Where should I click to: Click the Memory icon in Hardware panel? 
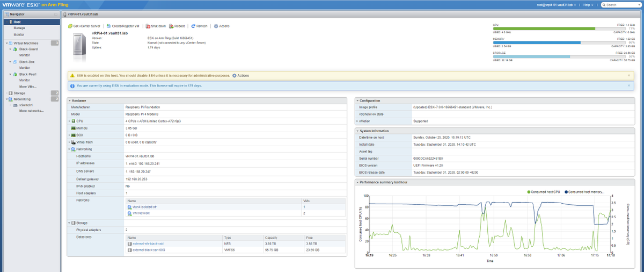tap(74, 128)
